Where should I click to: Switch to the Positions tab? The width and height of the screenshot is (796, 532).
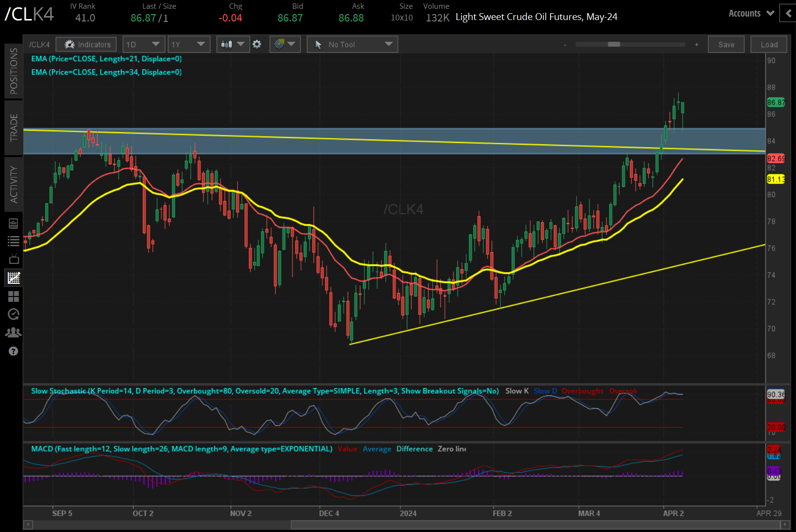coord(14,71)
